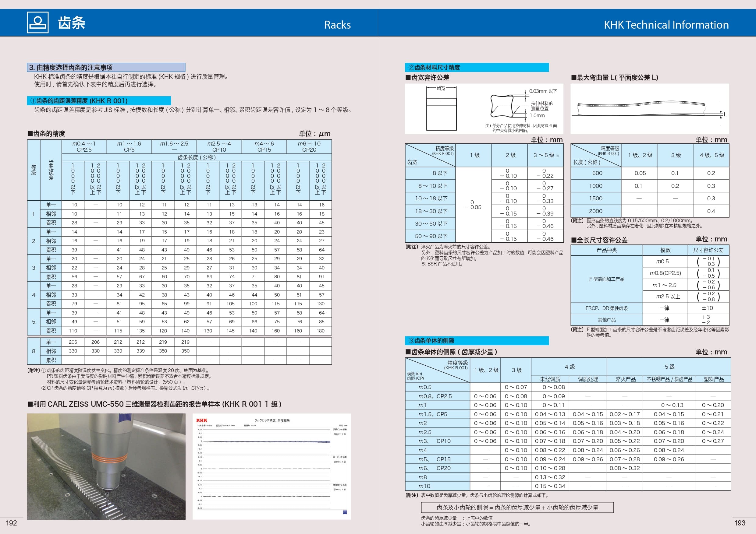756x534 pixels.
Task: Click the CARL ZEISS UMC-550 report heading
Action: (154, 404)
